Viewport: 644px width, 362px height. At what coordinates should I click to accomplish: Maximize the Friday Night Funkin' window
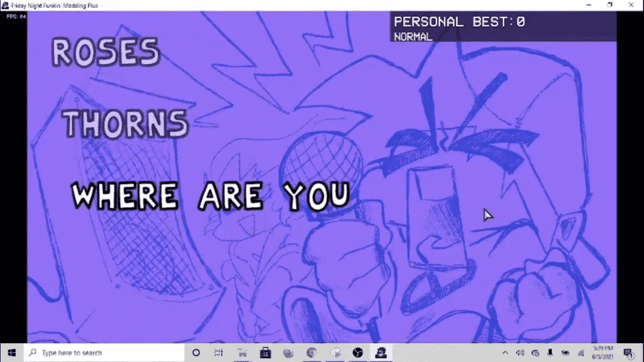pos(609,4)
